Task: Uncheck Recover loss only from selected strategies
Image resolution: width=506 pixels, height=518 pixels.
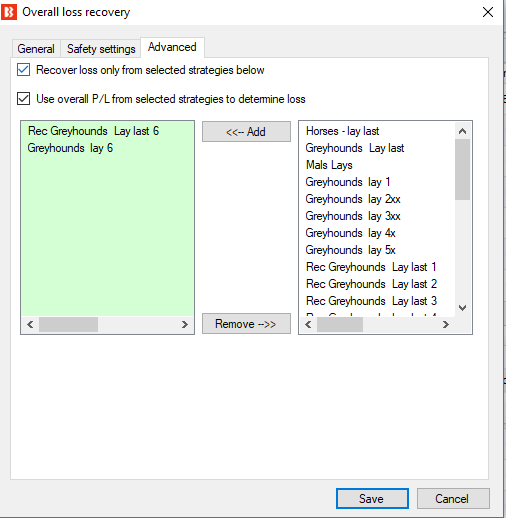Action: [x=23, y=70]
